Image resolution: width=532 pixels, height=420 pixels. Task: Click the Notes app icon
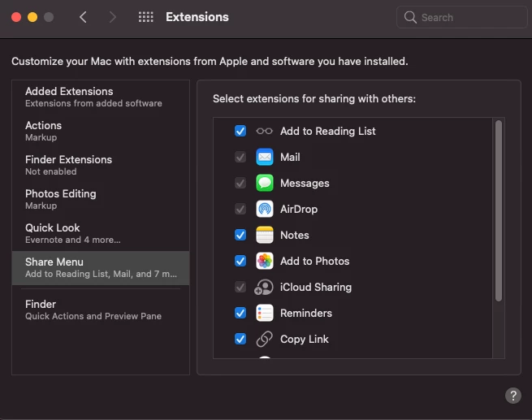[264, 235]
